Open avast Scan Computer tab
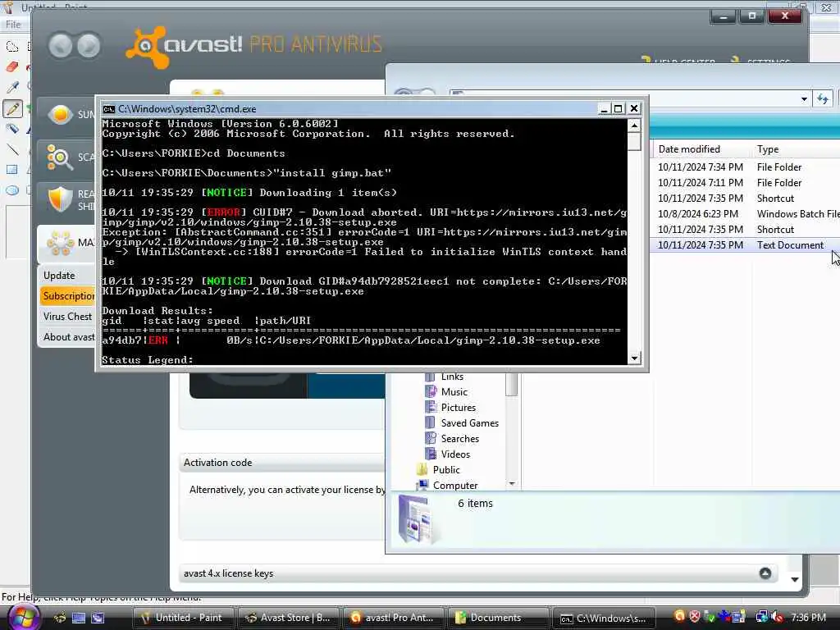 [66, 157]
